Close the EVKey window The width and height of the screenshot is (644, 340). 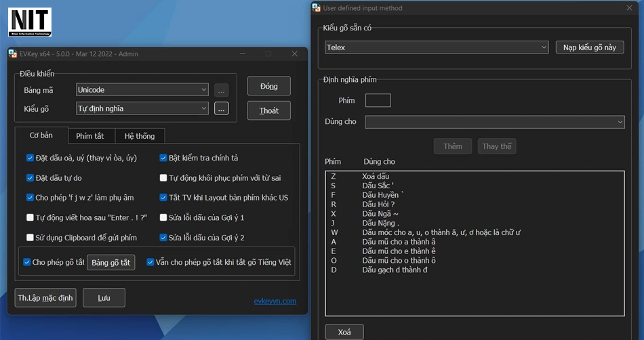tap(294, 54)
